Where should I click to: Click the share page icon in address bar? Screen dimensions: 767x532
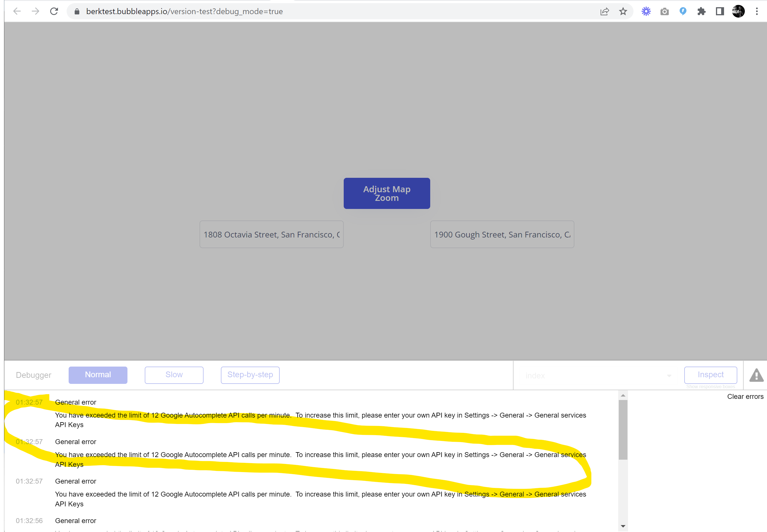click(x=605, y=11)
